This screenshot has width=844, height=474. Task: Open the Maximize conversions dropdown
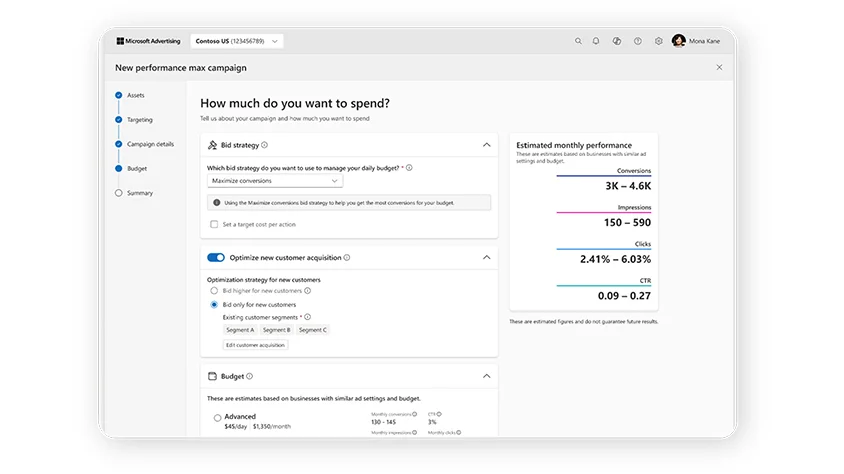tap(275, 181)
